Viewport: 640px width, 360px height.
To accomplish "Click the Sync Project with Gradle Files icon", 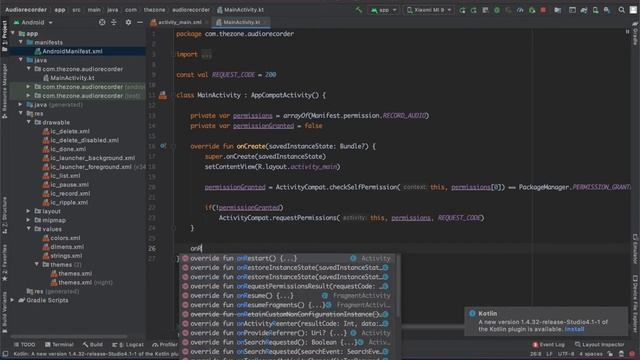I will click(584, 10).
